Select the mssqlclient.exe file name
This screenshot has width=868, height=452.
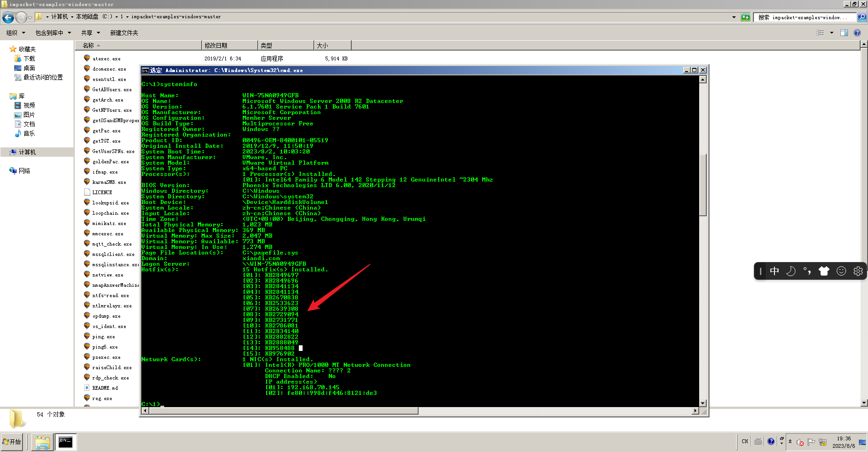point(113,255)
